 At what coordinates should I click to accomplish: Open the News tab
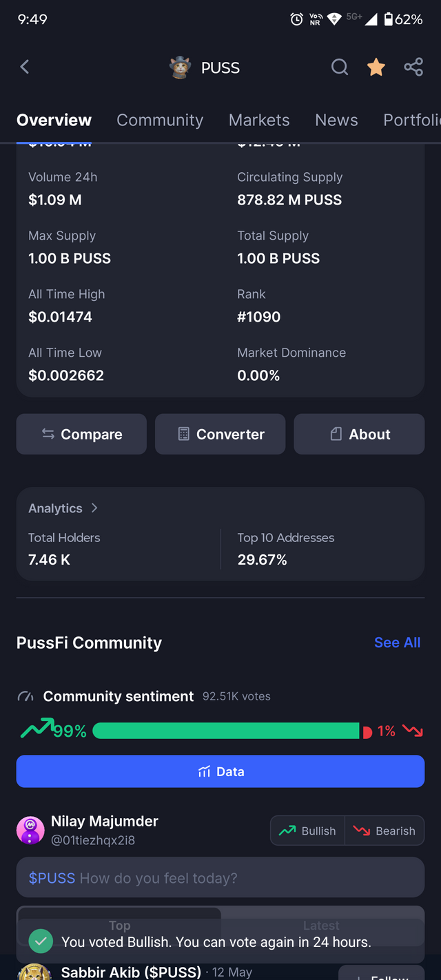(336, 120)
